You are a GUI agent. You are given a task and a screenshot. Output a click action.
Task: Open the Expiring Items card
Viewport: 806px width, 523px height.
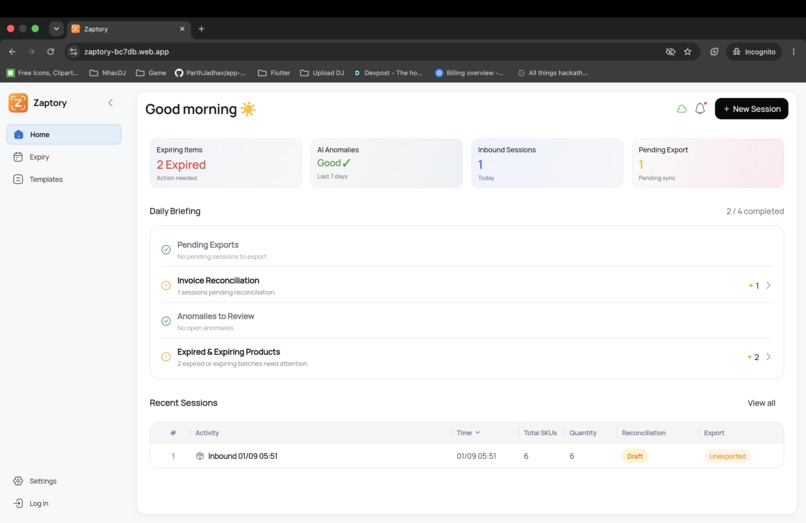click(x=226, y=163)
